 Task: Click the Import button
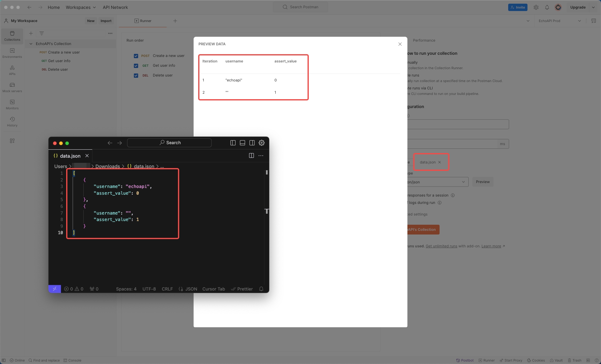pos(106,21)
